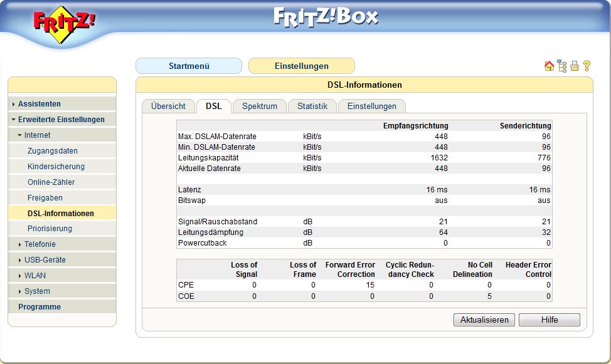Click the COE No Cell Delineation value 5
The image size is (611, 364).
click(489, 296)
